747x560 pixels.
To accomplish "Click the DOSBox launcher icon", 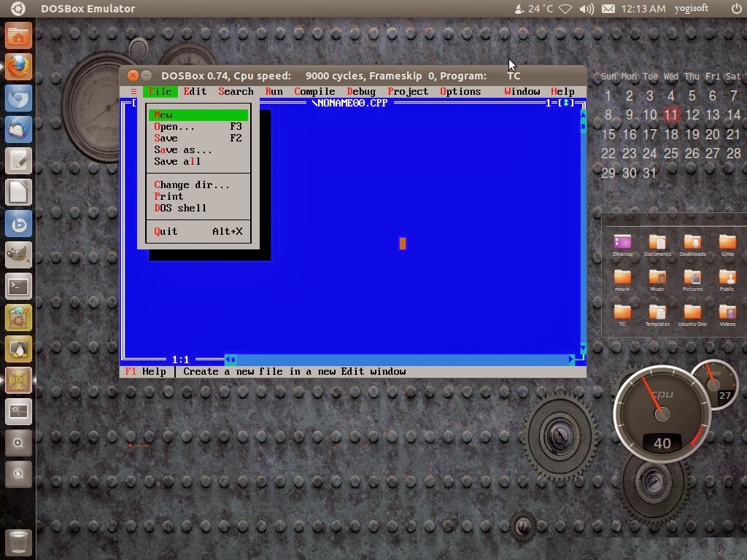I will (18, 381).
